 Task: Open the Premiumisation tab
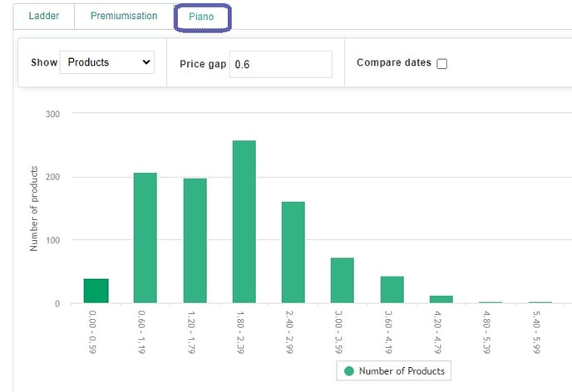point(124,16)
